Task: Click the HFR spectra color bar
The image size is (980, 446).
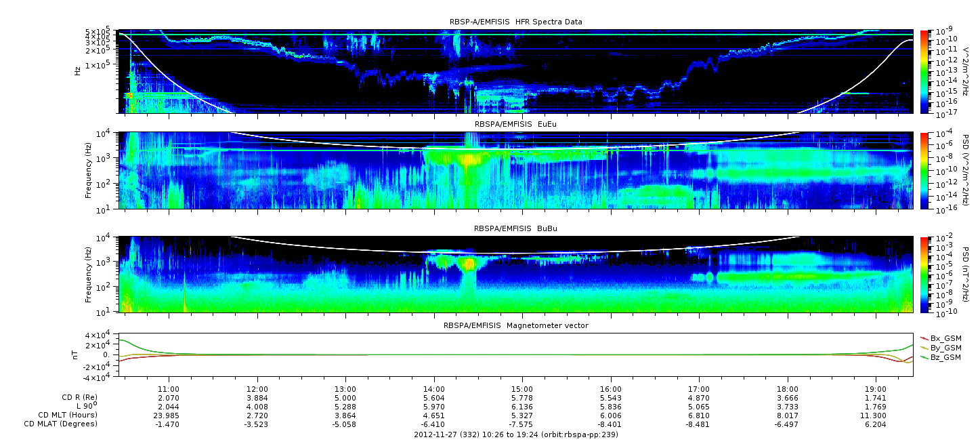Action: pyautogui.click(x=924, y=71)
